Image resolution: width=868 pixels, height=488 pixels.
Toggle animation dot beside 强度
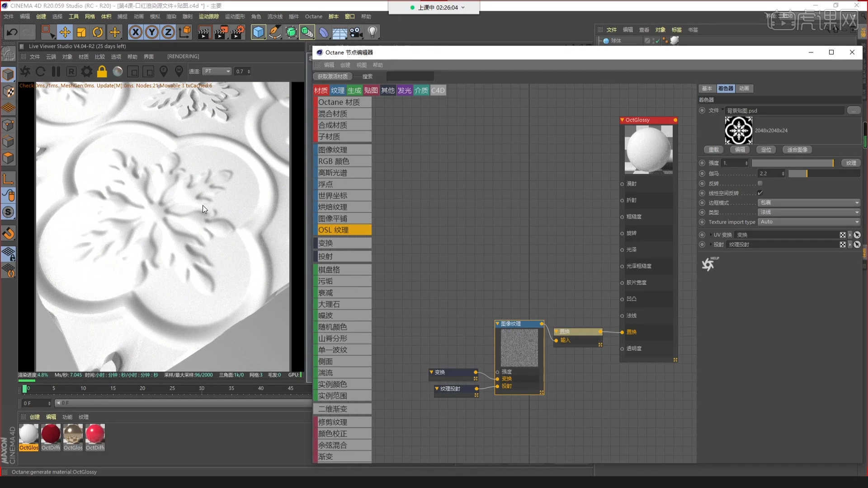point(702,163)
